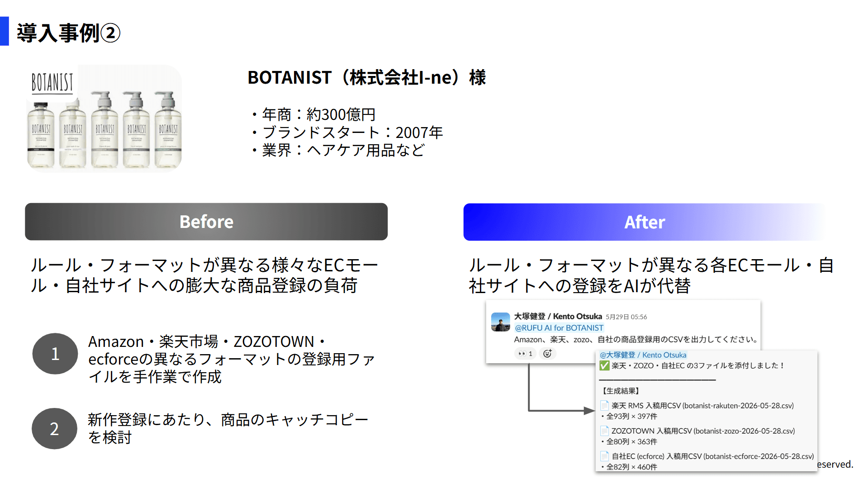Click the file icon beside ZOZOTOWN 入稿用CSV
This screenshot has width=868, height=488.
pyautogui.click(x=604, y=431)
